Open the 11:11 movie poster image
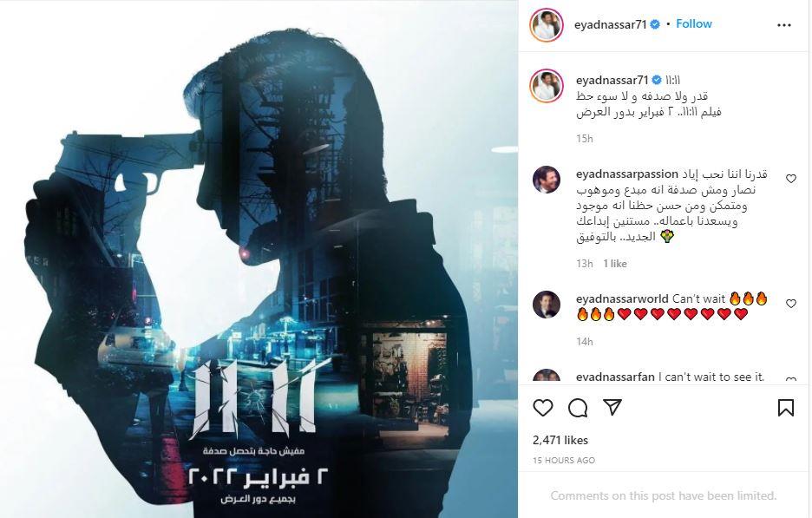 pyautogui.click(x=259, y=259)
